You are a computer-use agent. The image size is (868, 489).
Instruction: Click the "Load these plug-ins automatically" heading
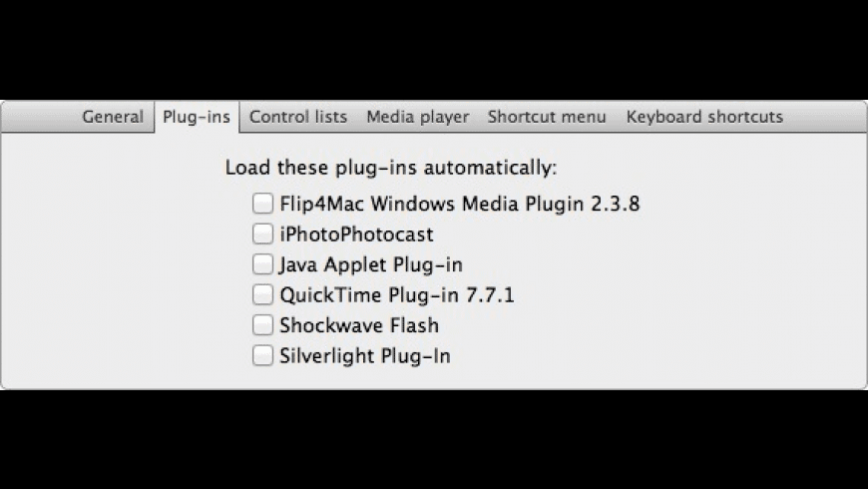click(391, 167)
